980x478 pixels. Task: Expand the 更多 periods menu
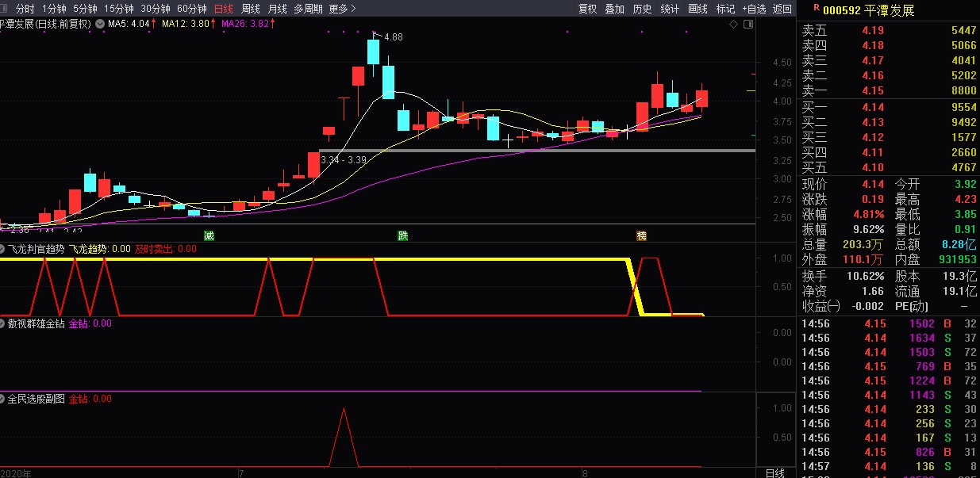pos(342,9)
